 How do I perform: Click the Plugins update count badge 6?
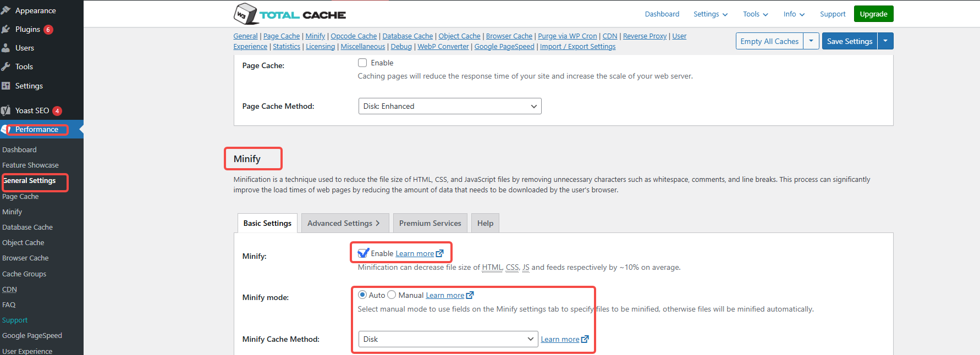click(48, 30)
